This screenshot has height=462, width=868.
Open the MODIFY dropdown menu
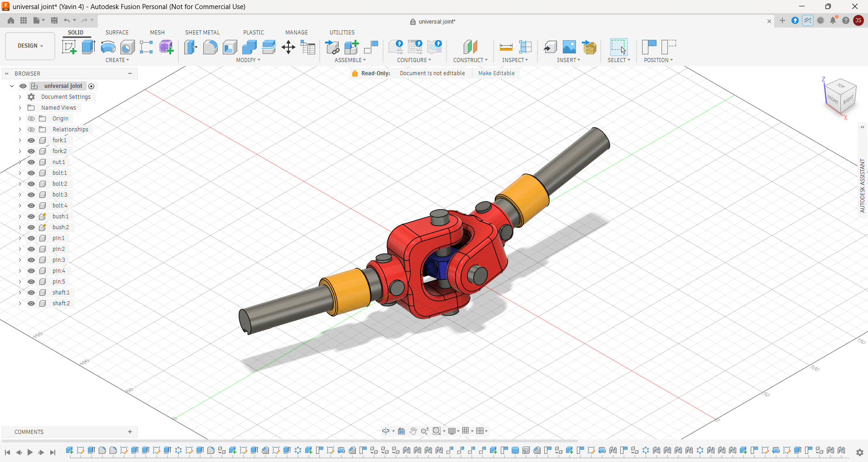[248, 60]
